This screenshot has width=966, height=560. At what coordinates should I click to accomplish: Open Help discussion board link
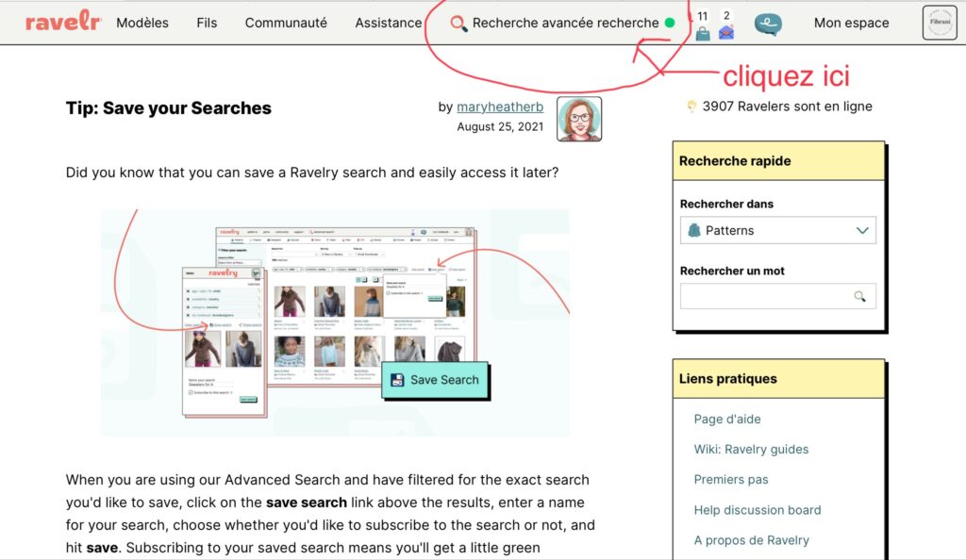pyautogui.click(x=758, y=510)
